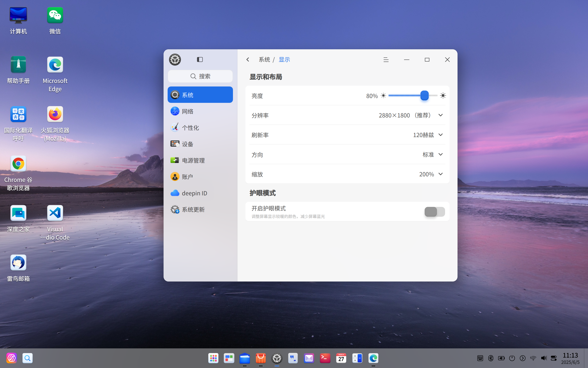The width and height of the screenshot is (588, 368).
Task: Toggle the sidebar collapse icon
Action: 200,60
